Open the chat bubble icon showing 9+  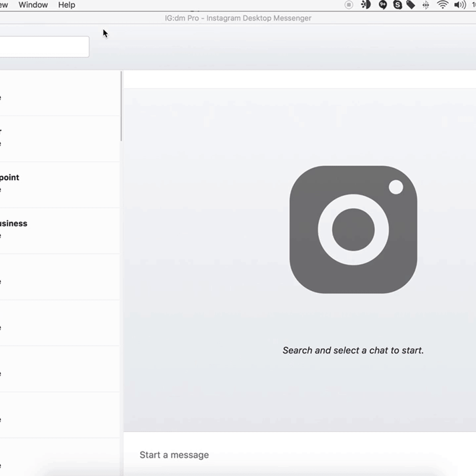[382, 5]
